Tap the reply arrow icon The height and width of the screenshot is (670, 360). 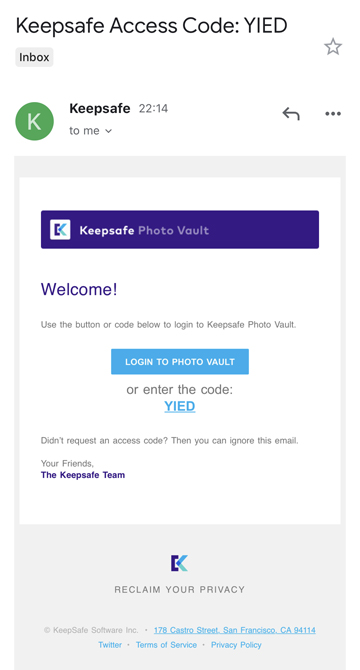(x=291, y=114)
